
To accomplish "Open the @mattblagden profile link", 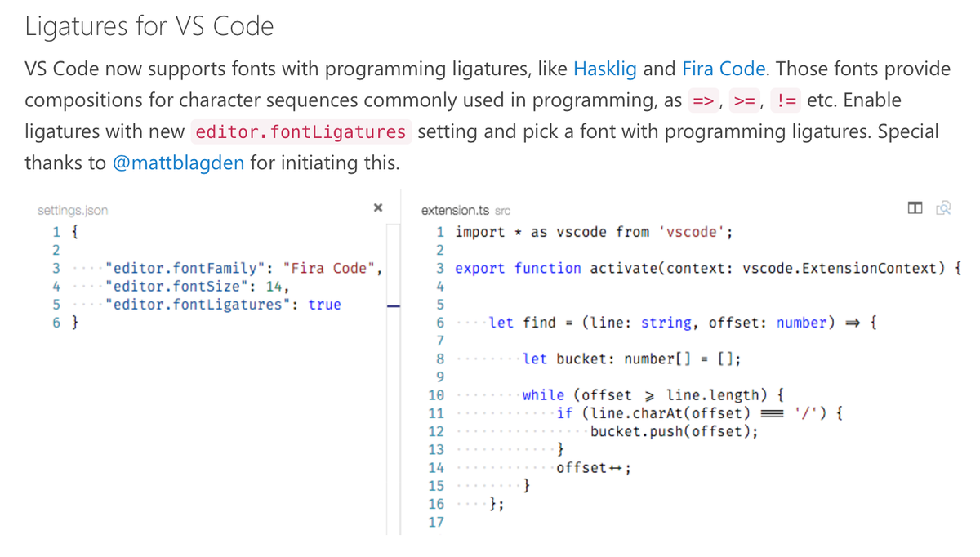I will coord(178,163).
